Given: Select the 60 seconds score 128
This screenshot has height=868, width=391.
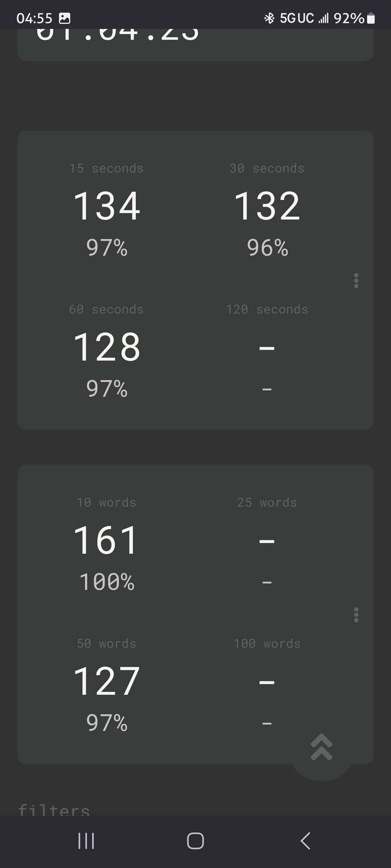Looking at the screenshot, I should pos(107,347).
